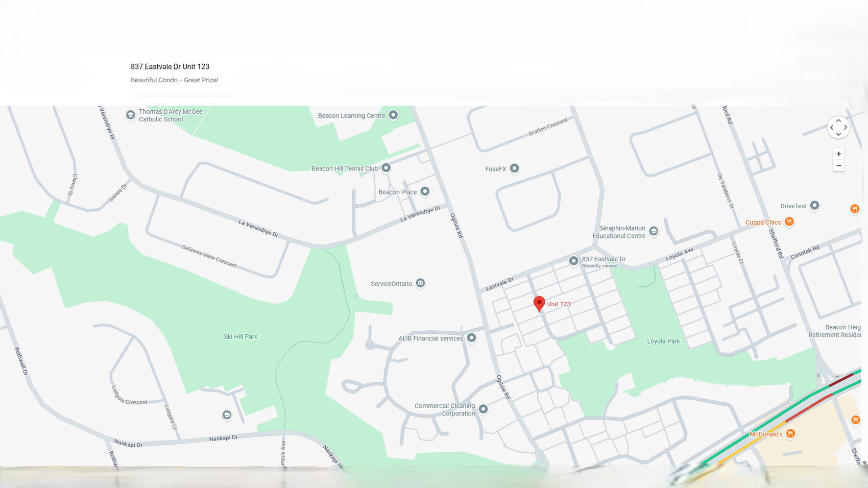This screenshot has width=868, height=488.
Task: Zoom in with the plus button
Action: pyautogui.click(x=838, y=154)
